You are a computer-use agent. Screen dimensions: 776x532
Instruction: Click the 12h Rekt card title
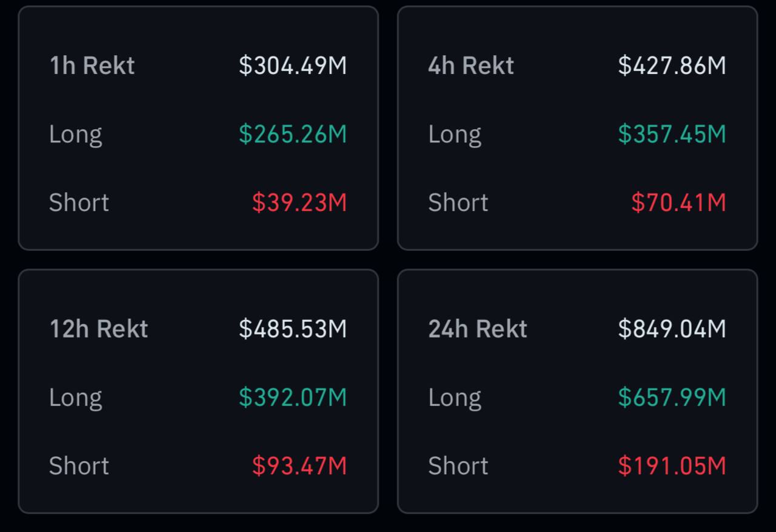click(x=99, y=329)
